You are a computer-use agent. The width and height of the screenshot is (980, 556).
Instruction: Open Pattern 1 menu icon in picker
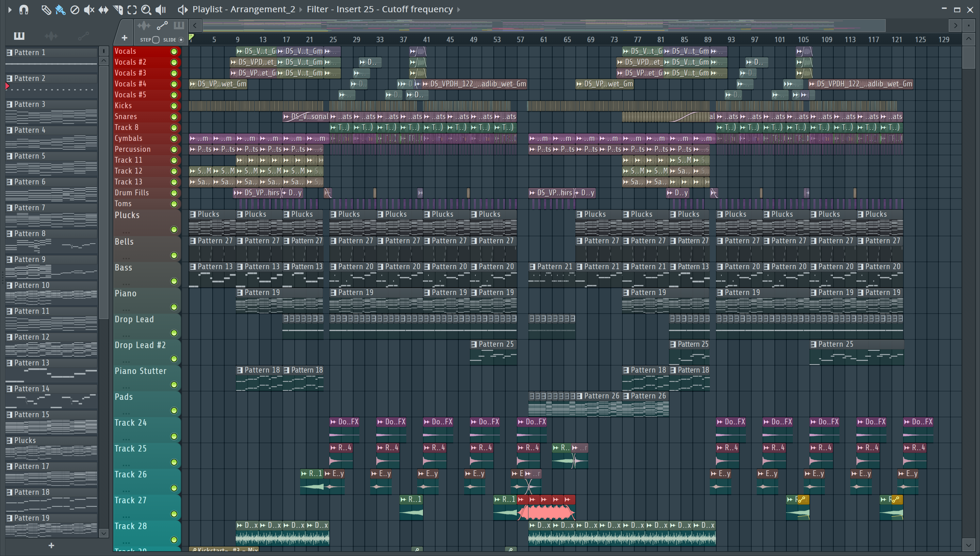pyautogui.click(x=10, y=53)
